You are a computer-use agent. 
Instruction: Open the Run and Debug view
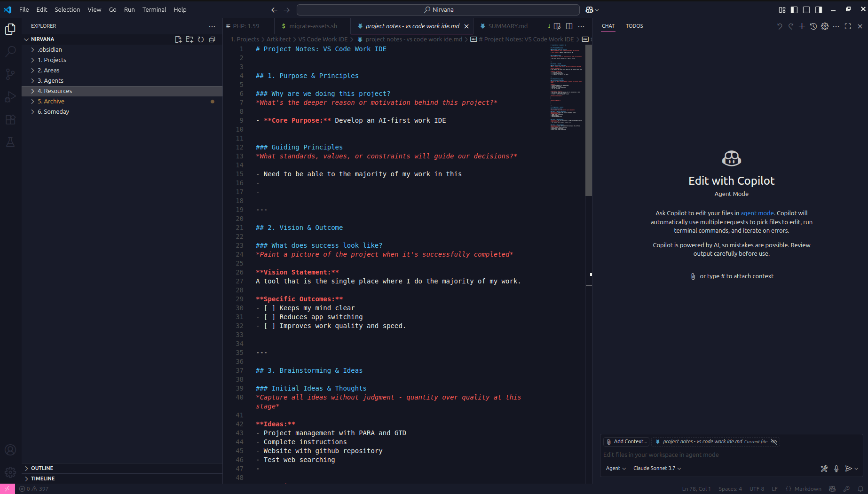[10, 97]
